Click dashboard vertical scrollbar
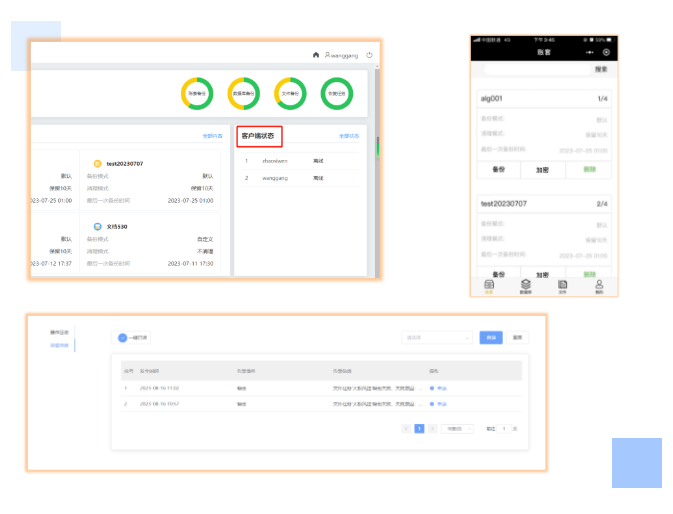The image size is (673, 514). click(x=378, y=172)
